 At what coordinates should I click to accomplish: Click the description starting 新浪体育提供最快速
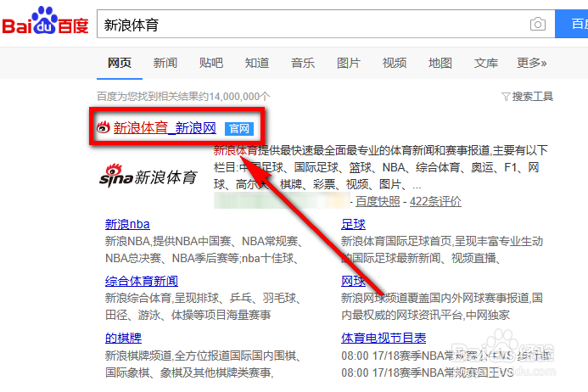(381, 167)
